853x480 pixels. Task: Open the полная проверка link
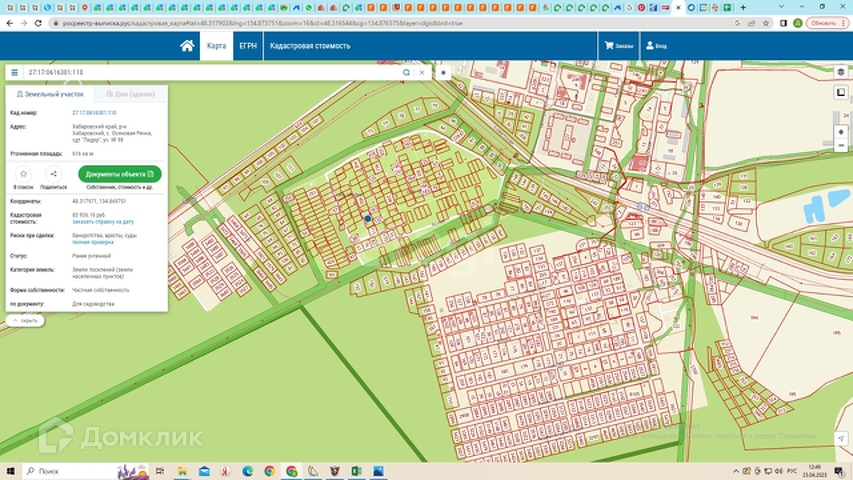coord(94,242)
